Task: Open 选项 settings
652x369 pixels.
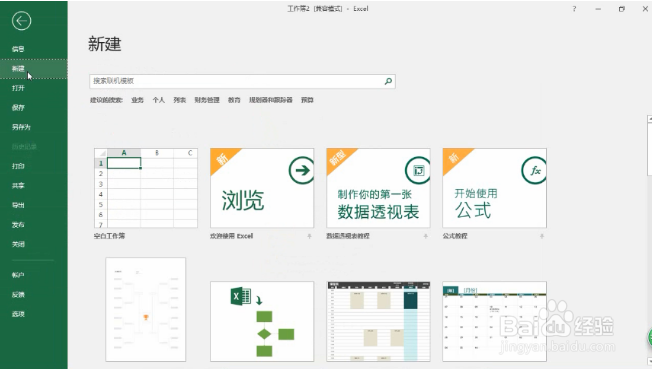Action: [x=18, y=314]
